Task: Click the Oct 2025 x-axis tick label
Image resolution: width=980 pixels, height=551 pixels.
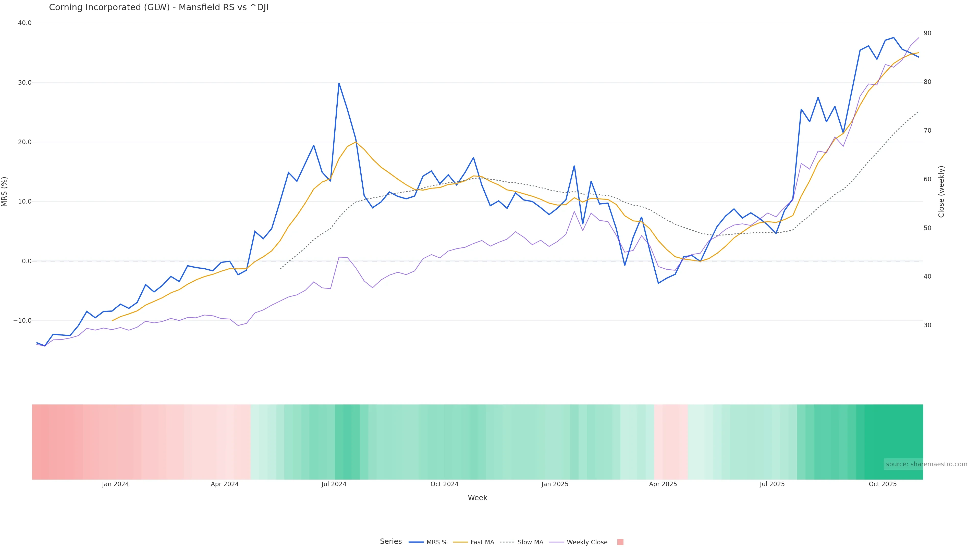Action: (x=883, y=484)
